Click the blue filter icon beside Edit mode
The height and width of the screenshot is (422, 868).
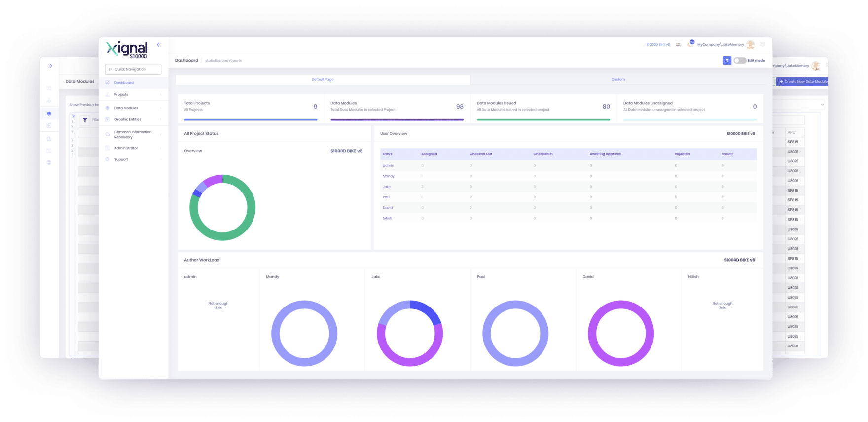pyautogui.click(x=727, y=60)
